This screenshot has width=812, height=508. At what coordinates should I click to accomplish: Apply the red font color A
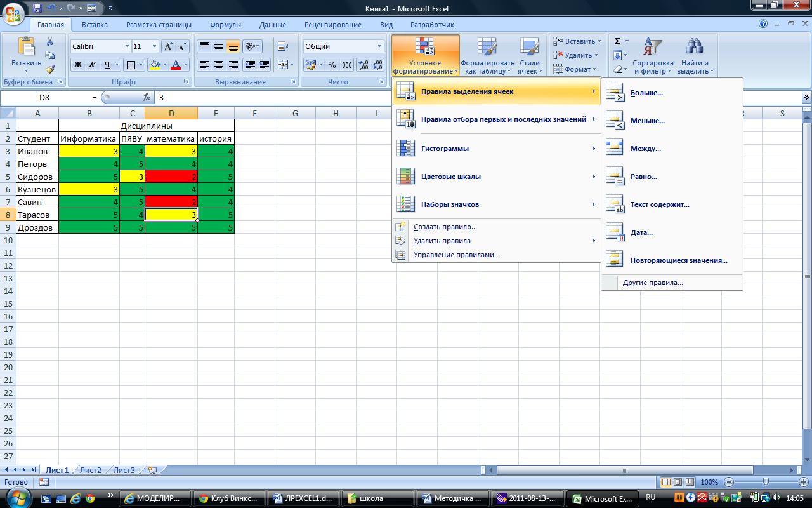pos(176,65)
